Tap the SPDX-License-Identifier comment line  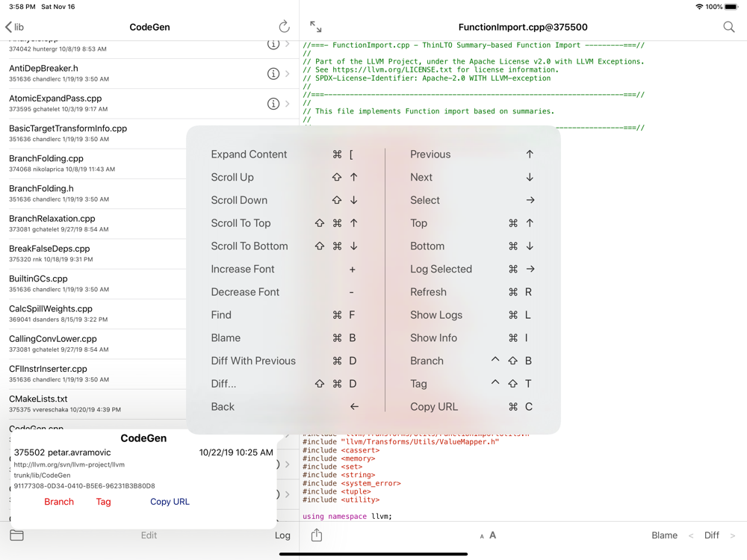click(427, 78)
